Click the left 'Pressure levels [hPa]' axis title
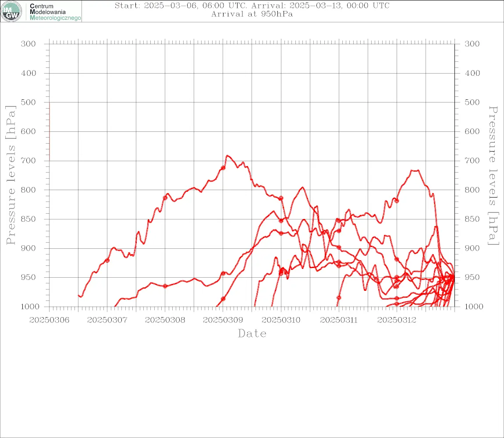The image size is (504, 438). (x=11, y=175)
